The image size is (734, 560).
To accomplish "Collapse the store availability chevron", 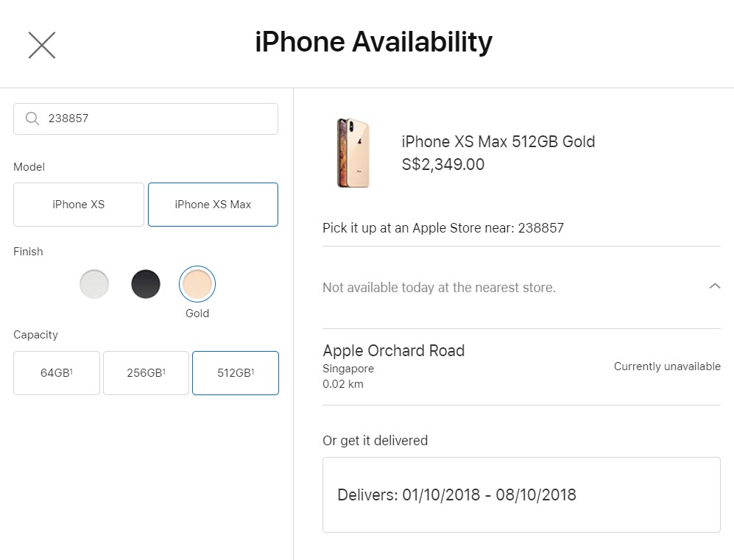I will 714,286.
